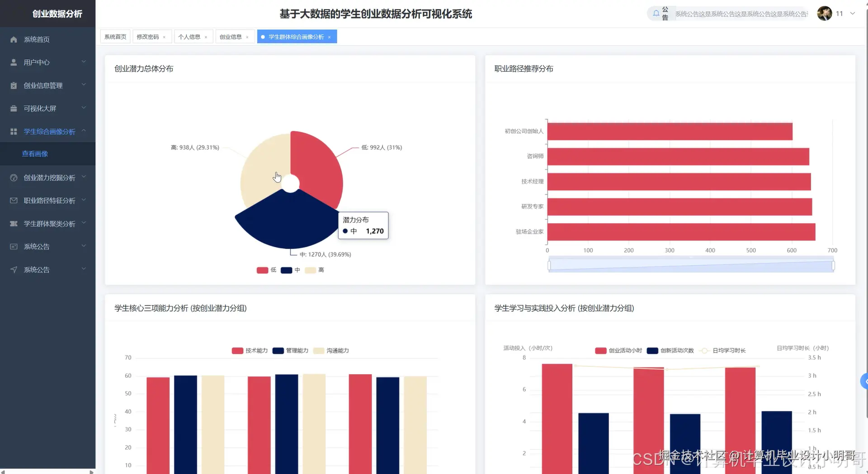The width and height of the screenshot is (868, 474).
Task: Expand the 创业潜力挖掘分析 chevron
Action: 84,177
